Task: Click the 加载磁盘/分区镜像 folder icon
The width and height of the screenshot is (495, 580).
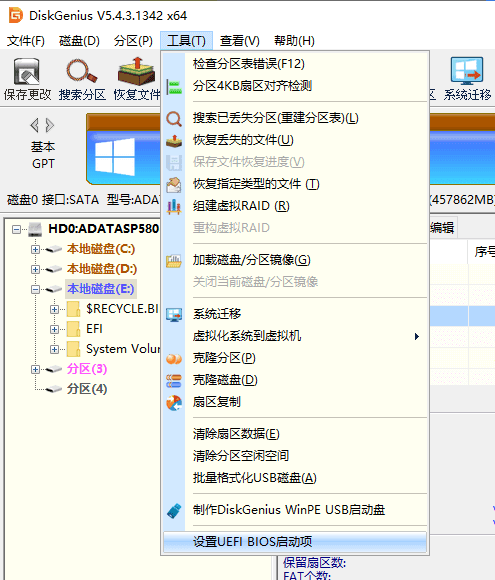Action: point(174,261)
